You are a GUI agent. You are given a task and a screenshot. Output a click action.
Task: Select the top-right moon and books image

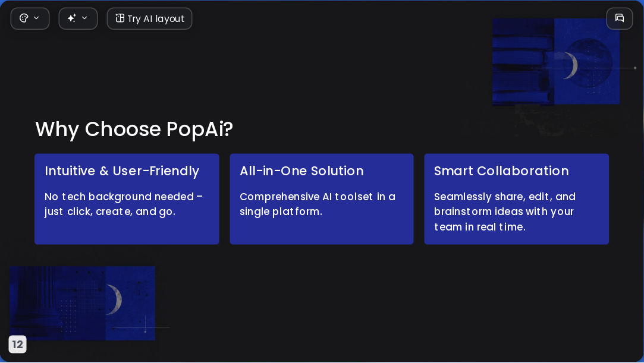pyautogui.click(x=556, y=62)
